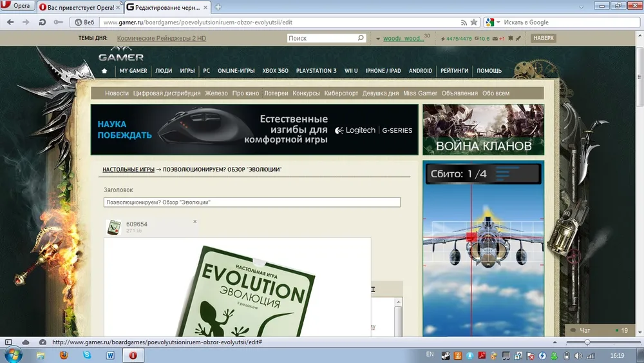The height and width of the screenshot is (363, 644).
Task: Remove the attached image 609654 using the X
Action: (x=195, y=222)
